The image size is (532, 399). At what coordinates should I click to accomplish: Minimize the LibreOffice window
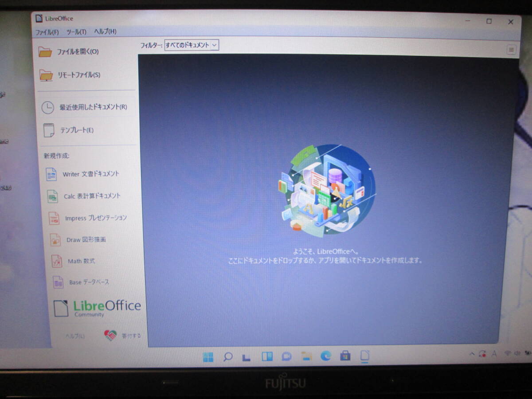[468, 21]
